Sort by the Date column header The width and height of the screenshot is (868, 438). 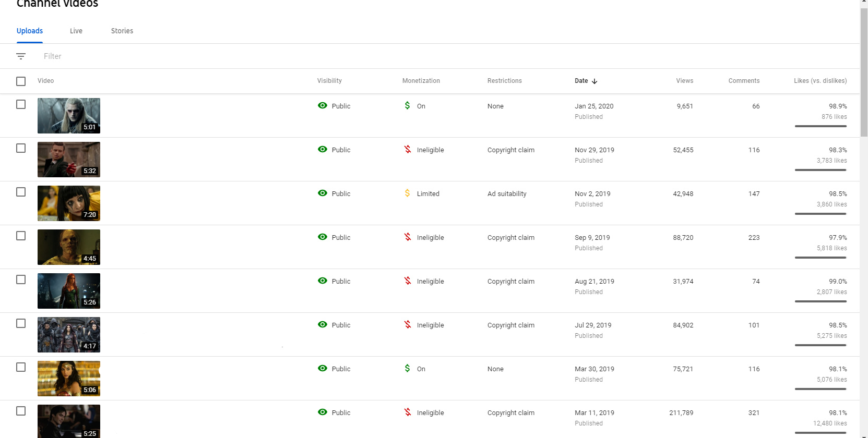(x=581, y=81)
